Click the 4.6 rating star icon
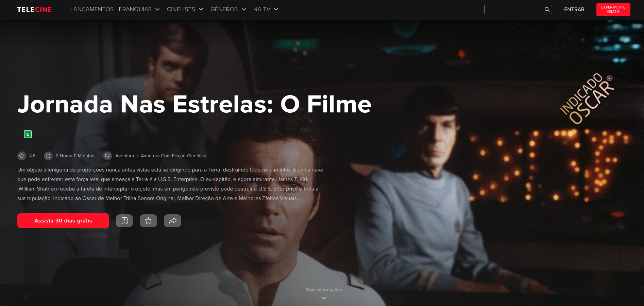The width and height of the screenshot is (644, 306). click(22, 156)
